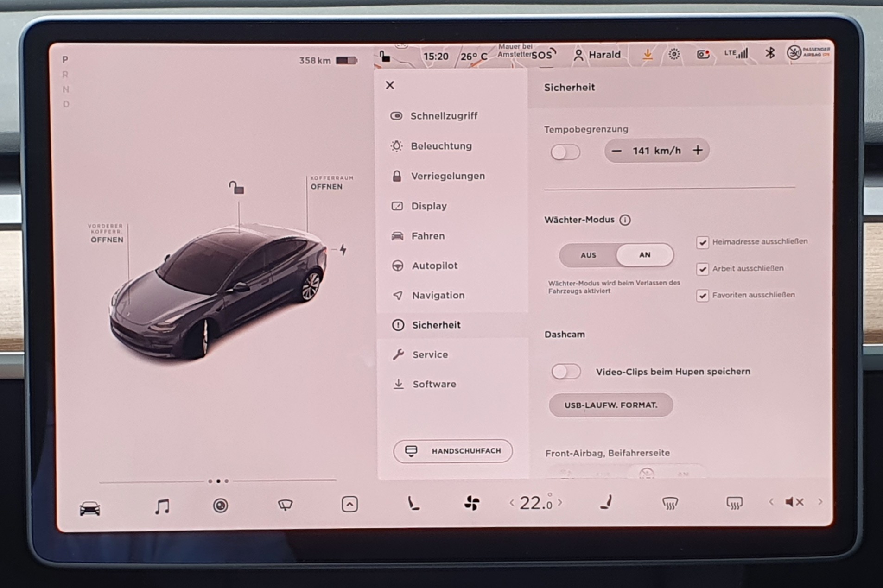Screen dimensions: 883x588
Task: Enable the Tempobegrenzung toggle switch
Action: [565, 152]
